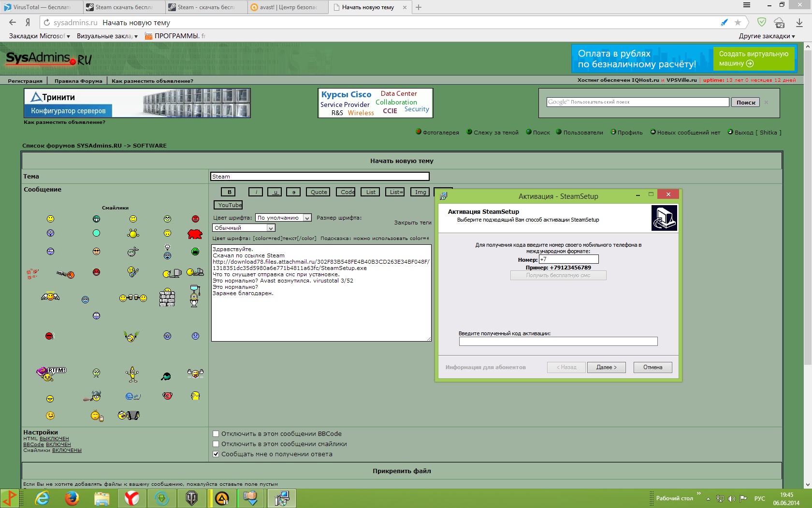Click 'Отмена' in the SteamSetup dialog
Screen dimensions: 812x508
tap(652, 367)
